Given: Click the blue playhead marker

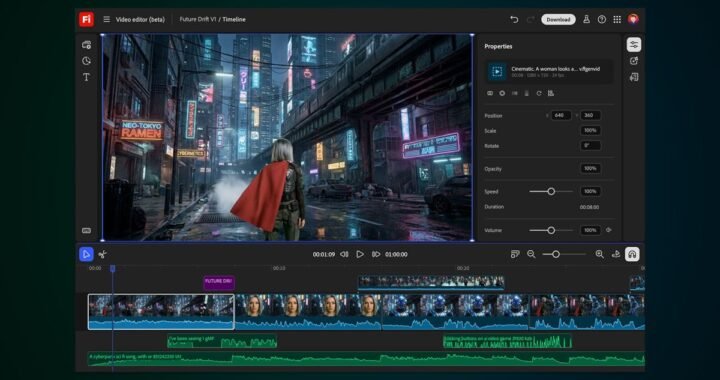Looking at the screenshot, I should (112, 268).
